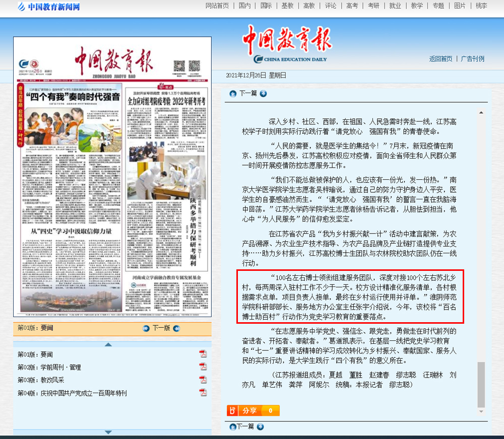Screen dimensions: 504x439
Task: Click the 返回首页 link
Action: pos(440,58)
